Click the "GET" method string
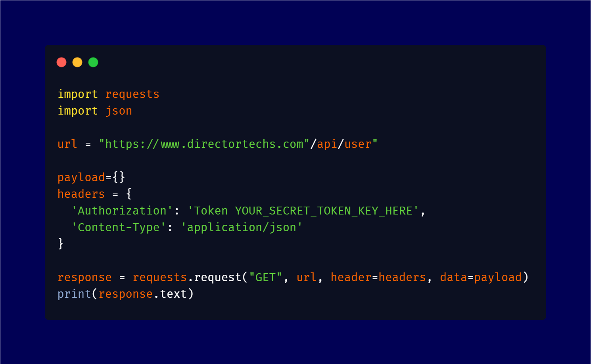The width and height of the screenshot is (591, 364). point(265,277)
